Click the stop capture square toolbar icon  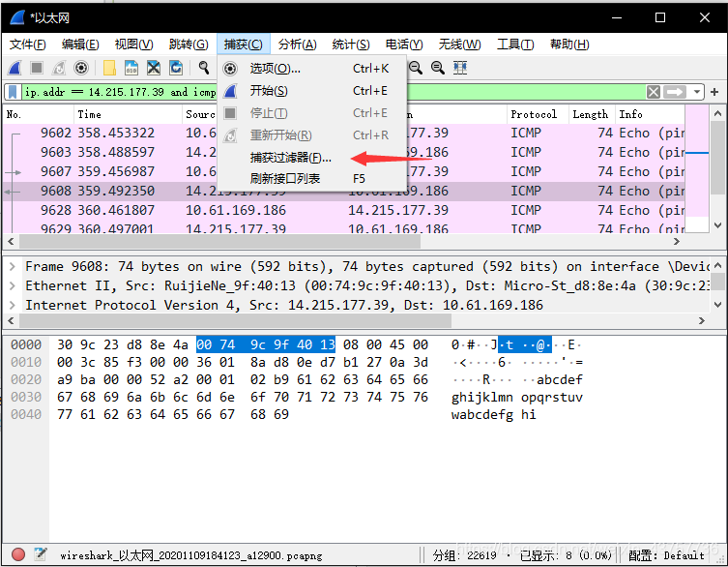pyautogui.click(x=37, y=69)
